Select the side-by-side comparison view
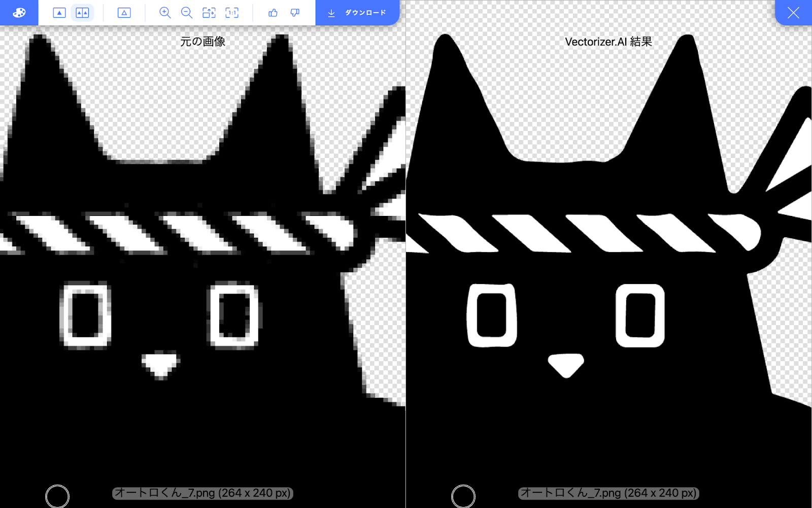 point(82,13)
